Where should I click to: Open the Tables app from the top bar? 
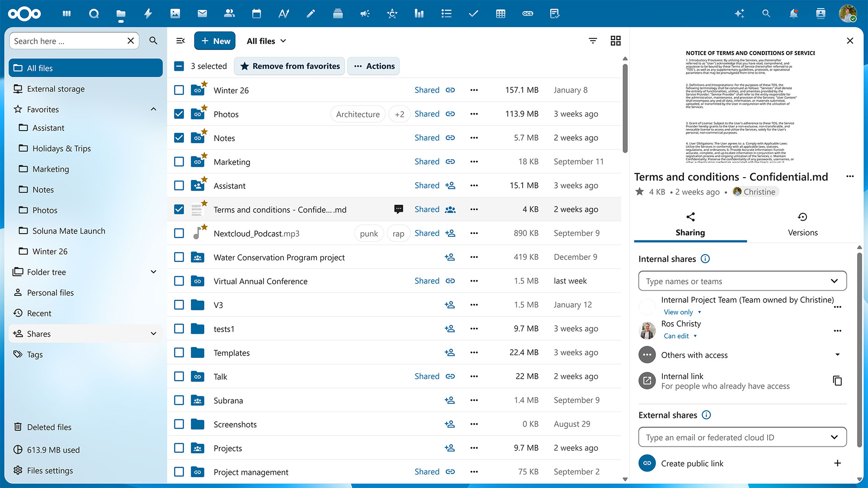point(500,14)
